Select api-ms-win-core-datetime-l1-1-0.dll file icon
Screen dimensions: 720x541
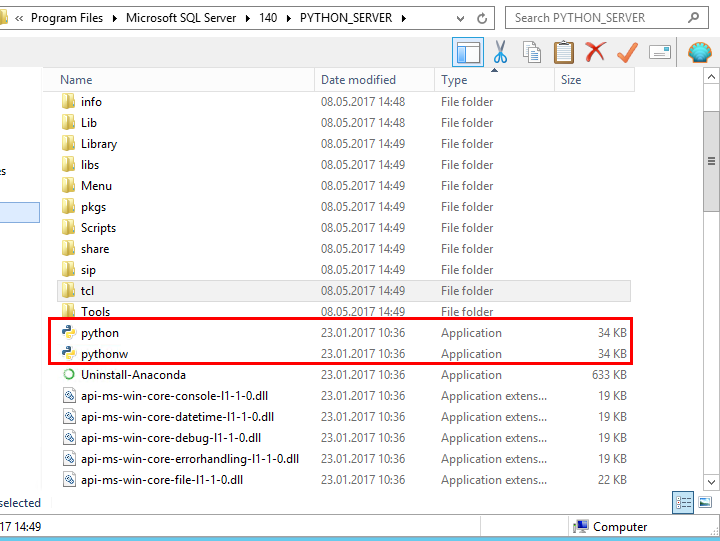(x=69, y=417)
